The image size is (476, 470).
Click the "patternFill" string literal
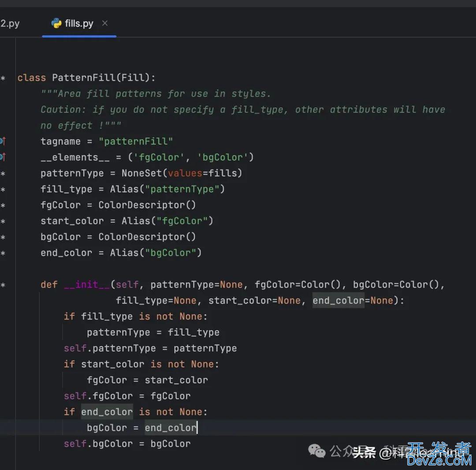(x=136, y=141)
